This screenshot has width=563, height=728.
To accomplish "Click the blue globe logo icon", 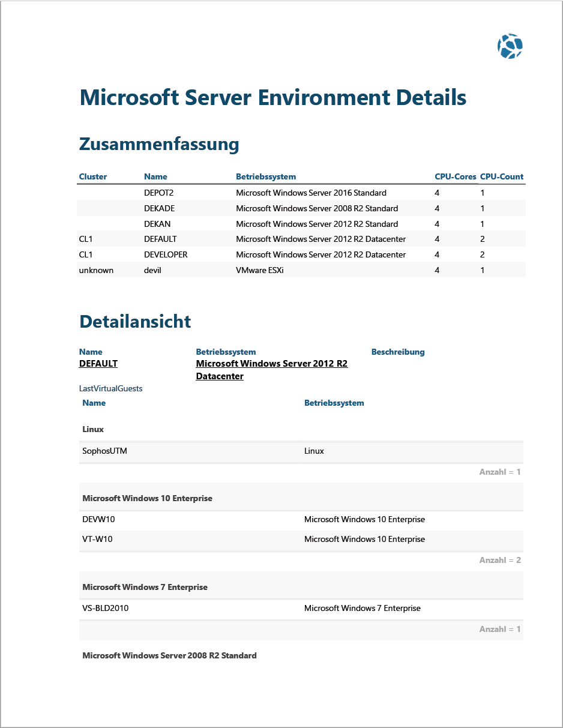I will pyautogui.click(x=510, y=46).
